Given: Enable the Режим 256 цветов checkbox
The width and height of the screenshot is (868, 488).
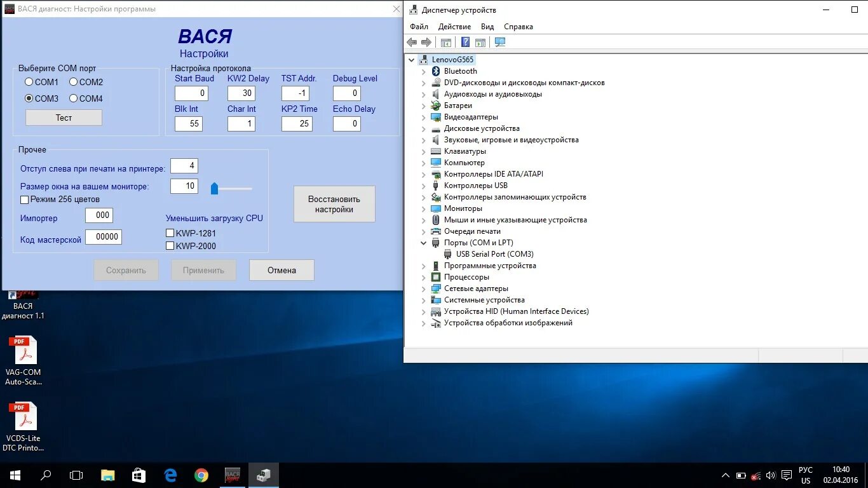Looking at the screenshot, I should (25, 200).
